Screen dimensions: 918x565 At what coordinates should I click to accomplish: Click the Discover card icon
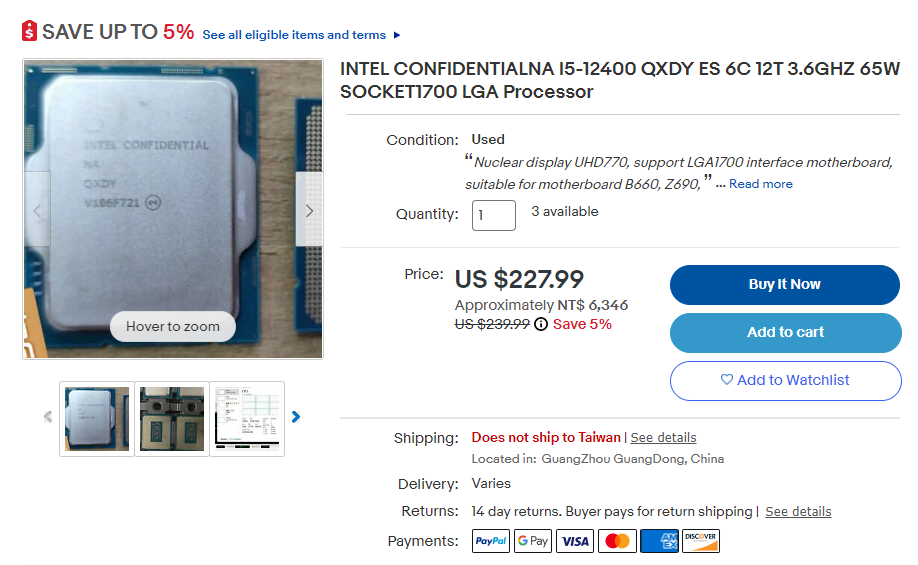tap(701, 541)
